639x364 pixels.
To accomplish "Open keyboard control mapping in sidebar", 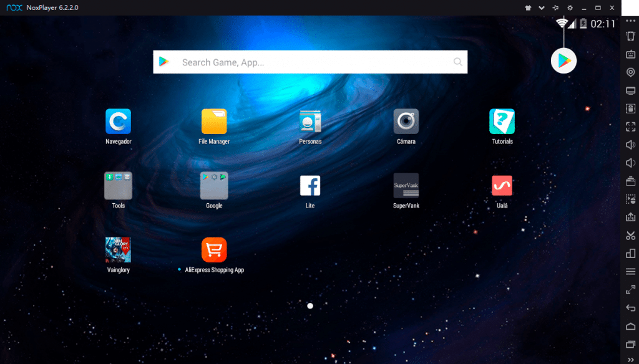I will pos(630,54).
